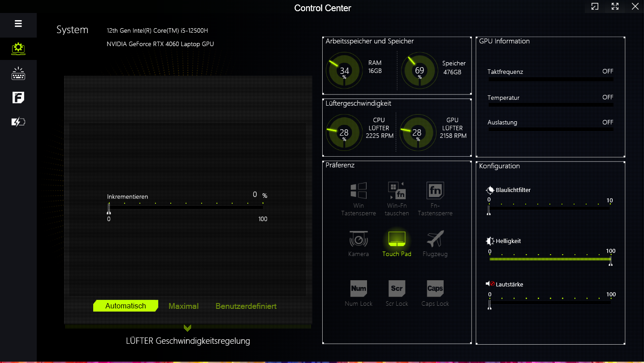Enable Flugzeug airplane mode
Screen dimensions: 644x363
435,239
